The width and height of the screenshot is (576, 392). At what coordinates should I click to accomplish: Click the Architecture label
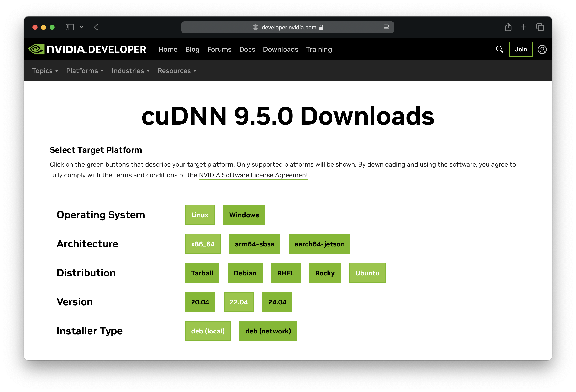[x=87, y=244]
